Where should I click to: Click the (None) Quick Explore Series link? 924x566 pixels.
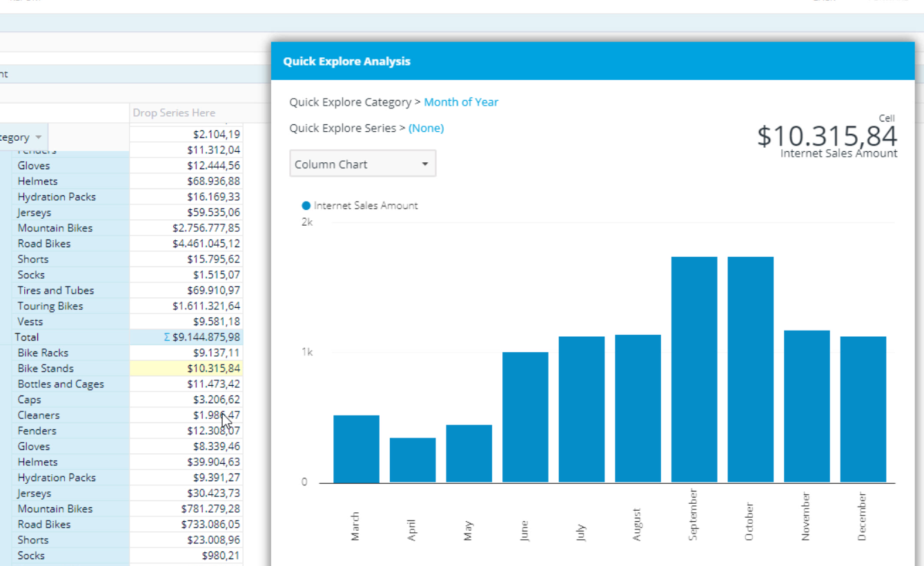coord(426,128)
